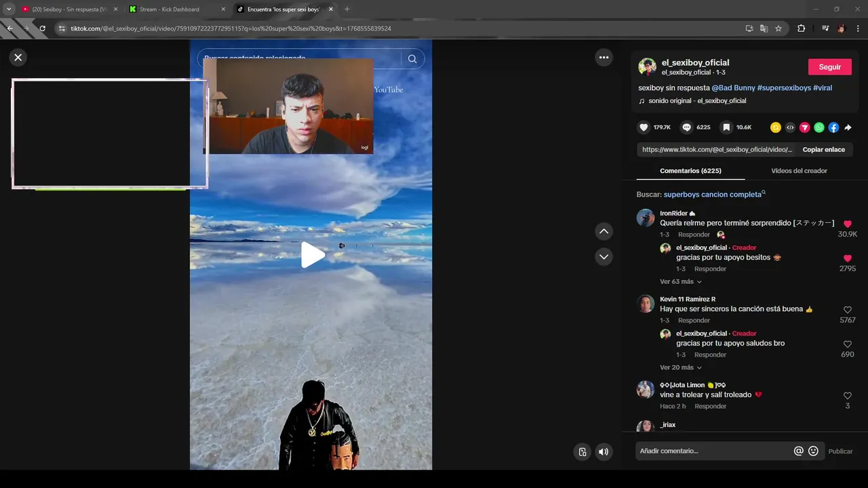
Task: Bookmark this page with star icon
Action: 778,28
